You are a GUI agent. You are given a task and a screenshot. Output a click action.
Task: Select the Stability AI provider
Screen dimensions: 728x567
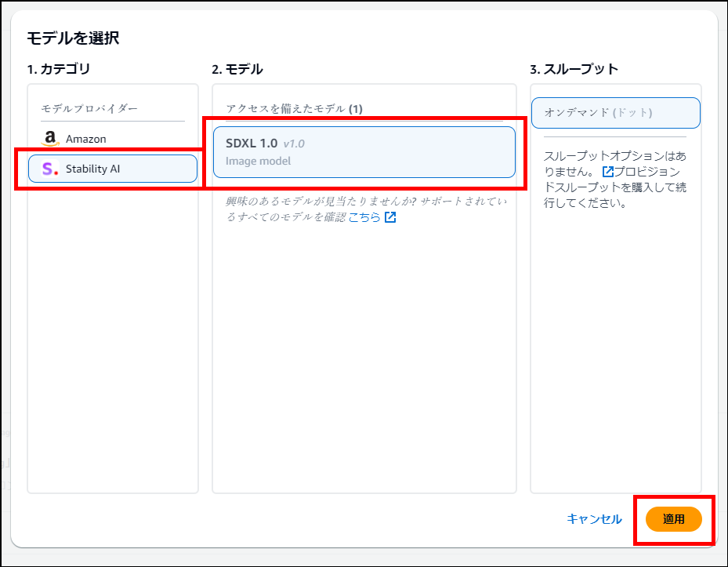[x=113, y=169]
